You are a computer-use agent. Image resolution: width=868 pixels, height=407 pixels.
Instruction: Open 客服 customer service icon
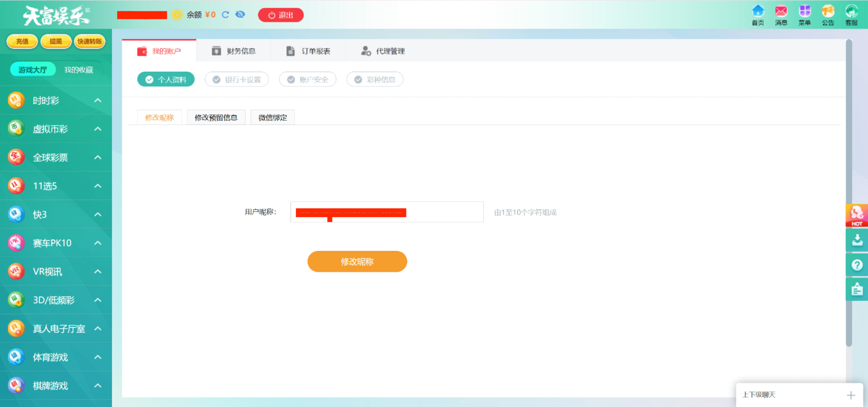click(x=851, y=12)
